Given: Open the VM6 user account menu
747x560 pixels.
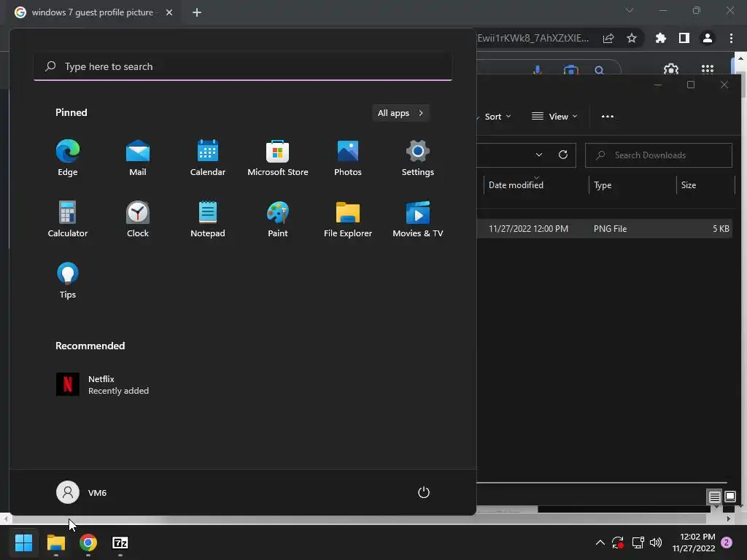Looking at the screenshot, I should [82, 492].
